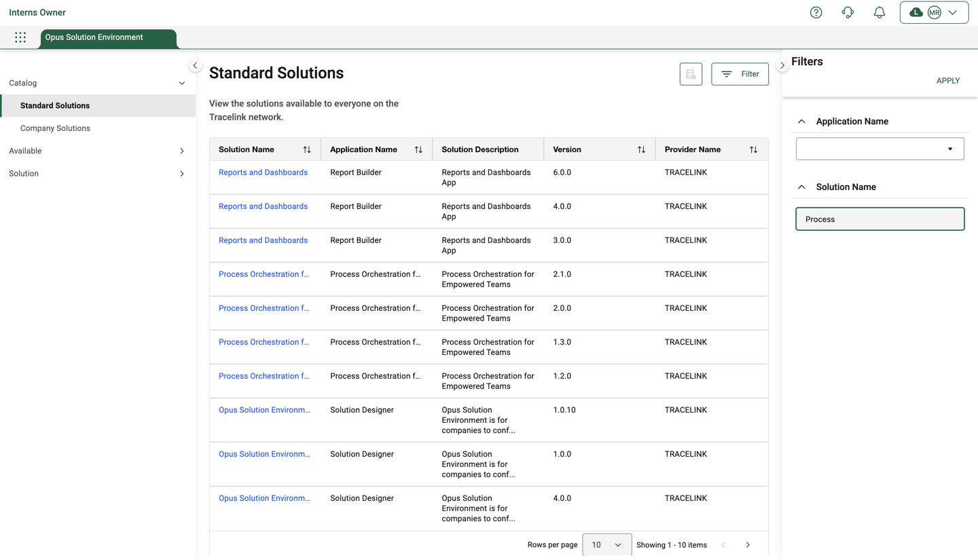The width and height of the screenshot is (978, 560).
Task: Open Opus Solution Environment version 1.0.0 link
Action: point(264,454)
